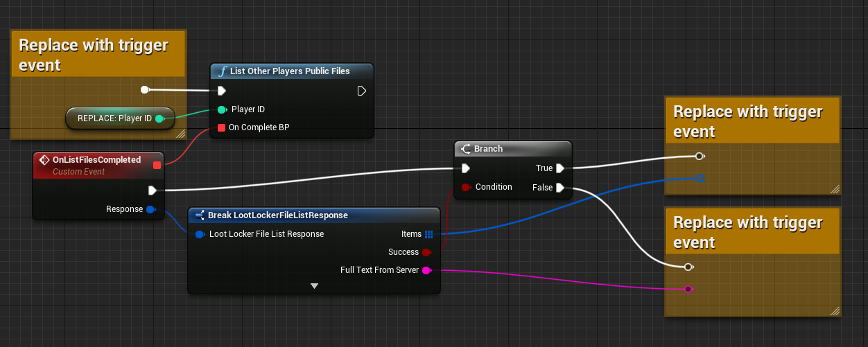
Task: Expand the Break LootLockerFileListResponse node arrow
Action: point(314,285)
